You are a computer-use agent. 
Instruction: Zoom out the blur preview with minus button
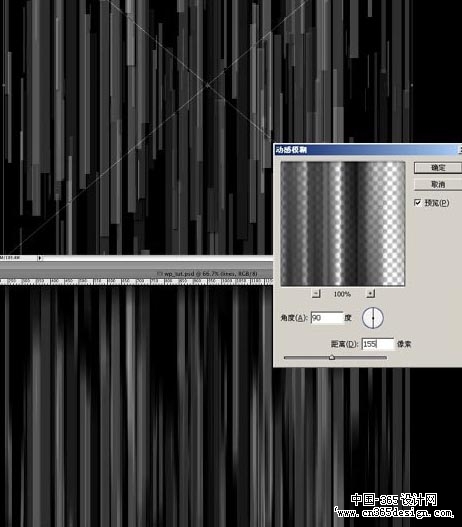pos(316,294)
